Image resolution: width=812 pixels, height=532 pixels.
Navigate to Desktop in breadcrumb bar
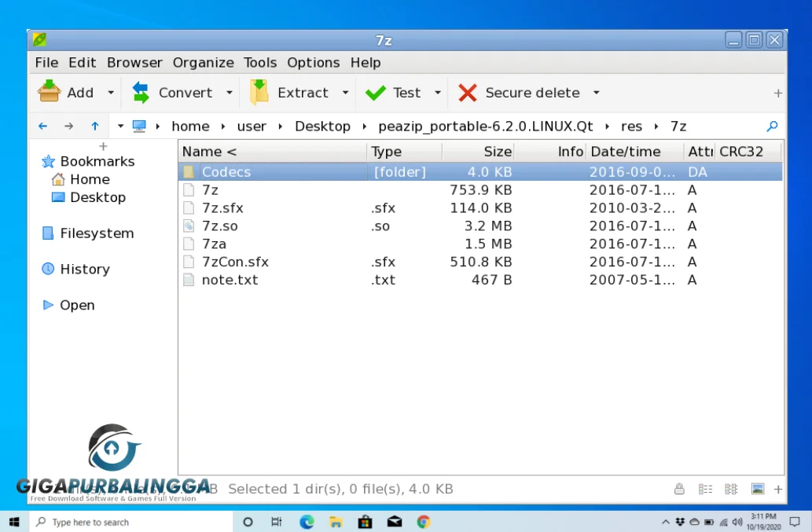pyautogui.click(x=322, y=126)
